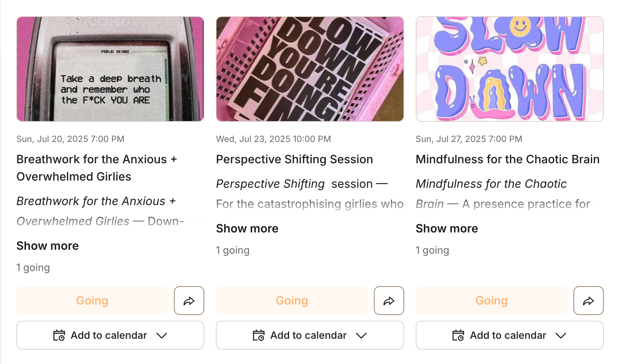The image size is (620, 364).
Task: Open Mindfulness for the Chaotic Brain title
Action: tap(507, 159)
